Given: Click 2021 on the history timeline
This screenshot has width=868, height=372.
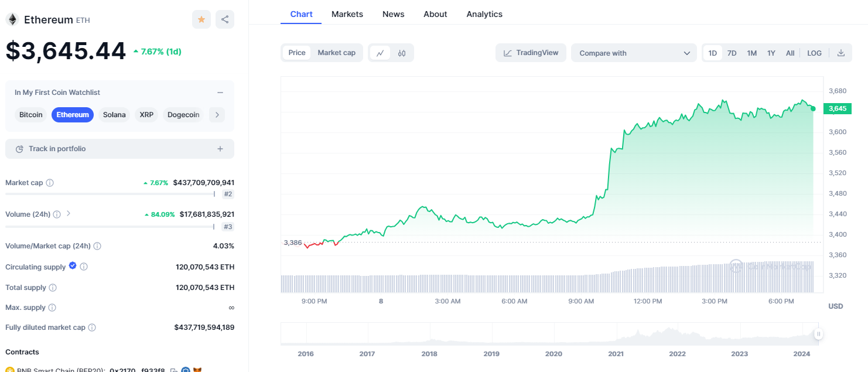Looking at the screenshot, I should (x=616, y=354).
